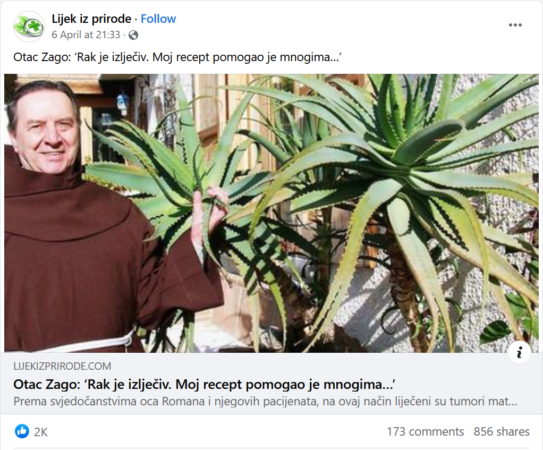Click the post caption text above the image
This screenshot has width=543, height=450.
coord(177,57)
